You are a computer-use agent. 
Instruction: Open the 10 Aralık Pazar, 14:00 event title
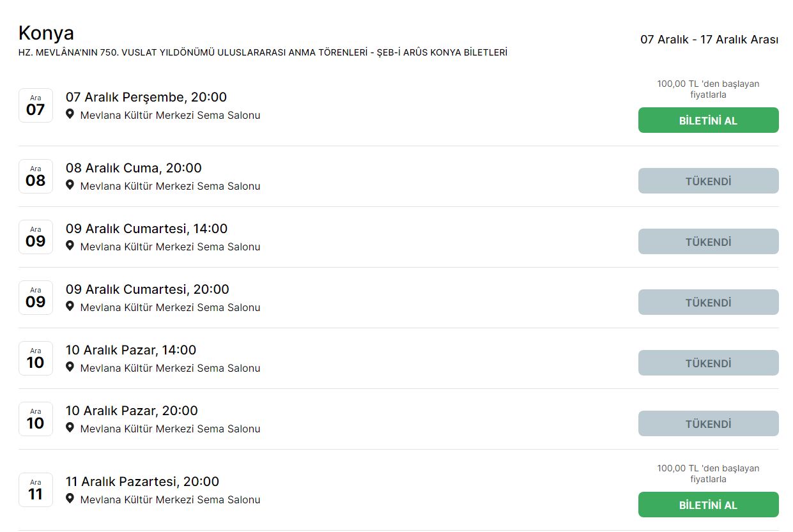(131, 350)
